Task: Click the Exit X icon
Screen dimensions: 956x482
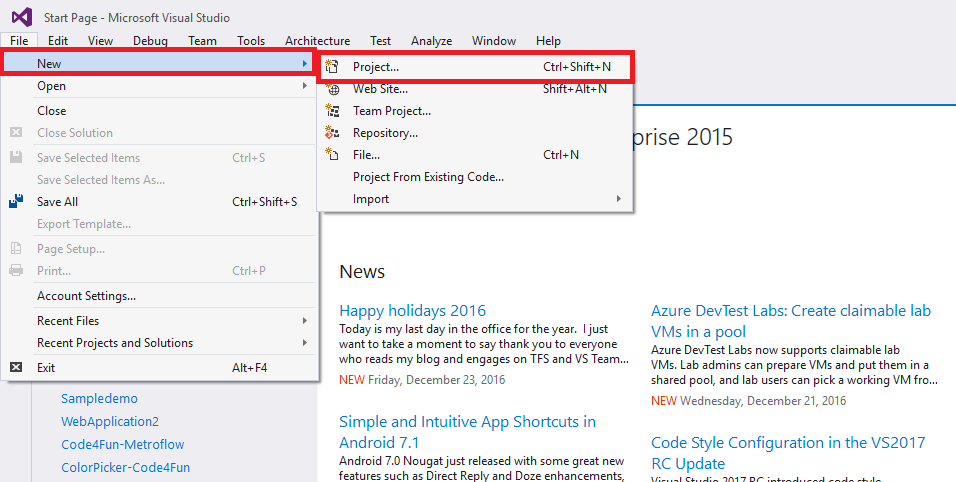Action: click(x=16, y=367)
